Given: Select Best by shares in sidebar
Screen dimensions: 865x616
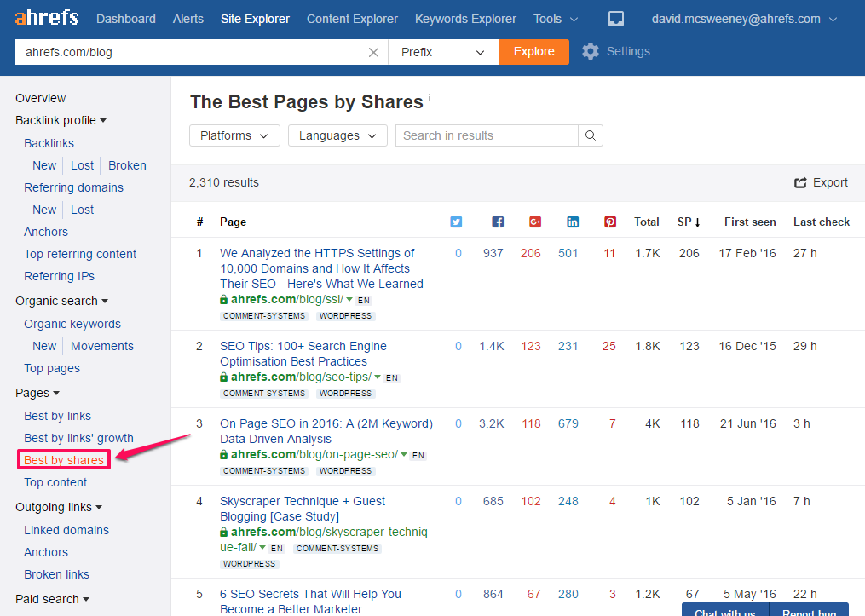Looking at the screenshot, I should click(x=63, y=460).
